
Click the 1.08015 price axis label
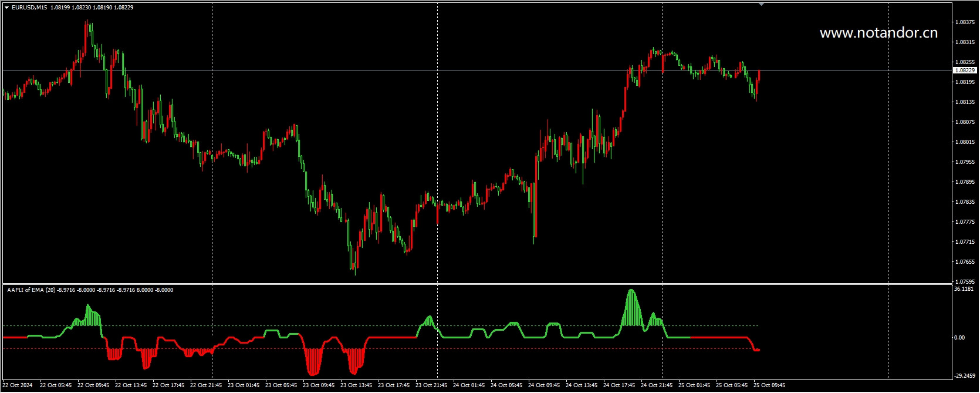click(x=965, y=142)
